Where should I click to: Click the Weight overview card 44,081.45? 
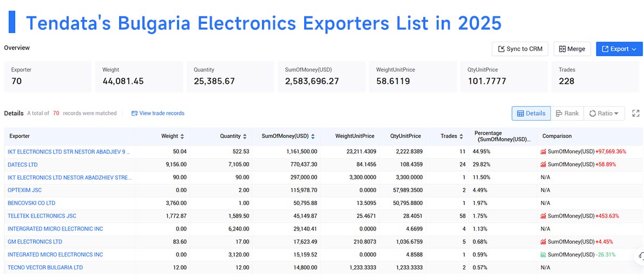pos(139,77)
